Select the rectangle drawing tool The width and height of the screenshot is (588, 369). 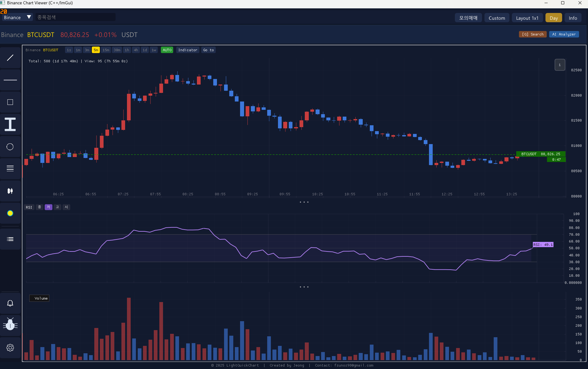pos(10,102)
